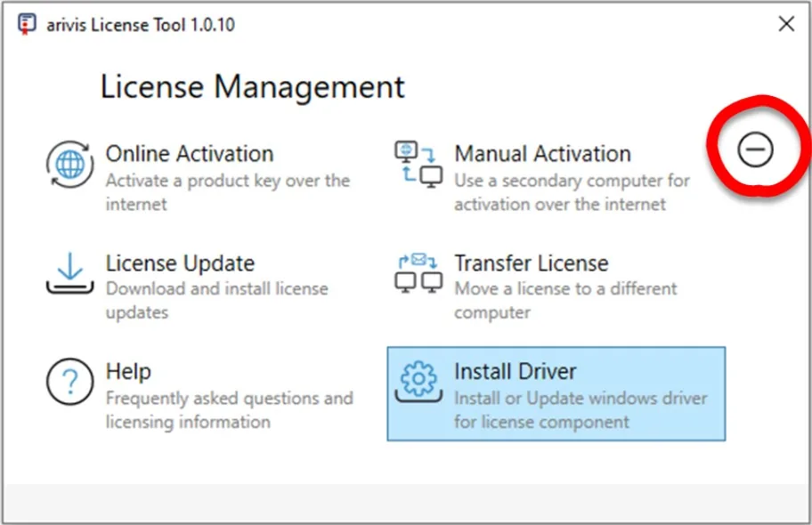Collapse the License Management view with the minus button
Screen dimensions: 812x525
tap(756, 149)
